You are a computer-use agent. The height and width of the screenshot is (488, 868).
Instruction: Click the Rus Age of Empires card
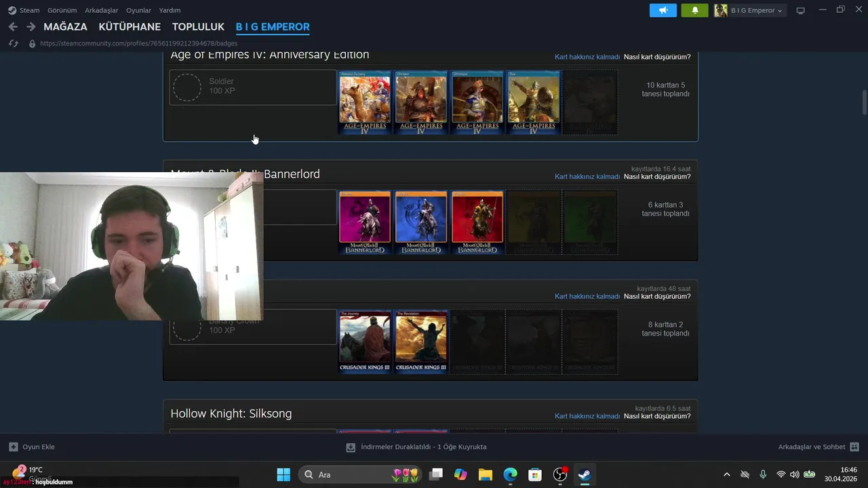tap(534, 102)
